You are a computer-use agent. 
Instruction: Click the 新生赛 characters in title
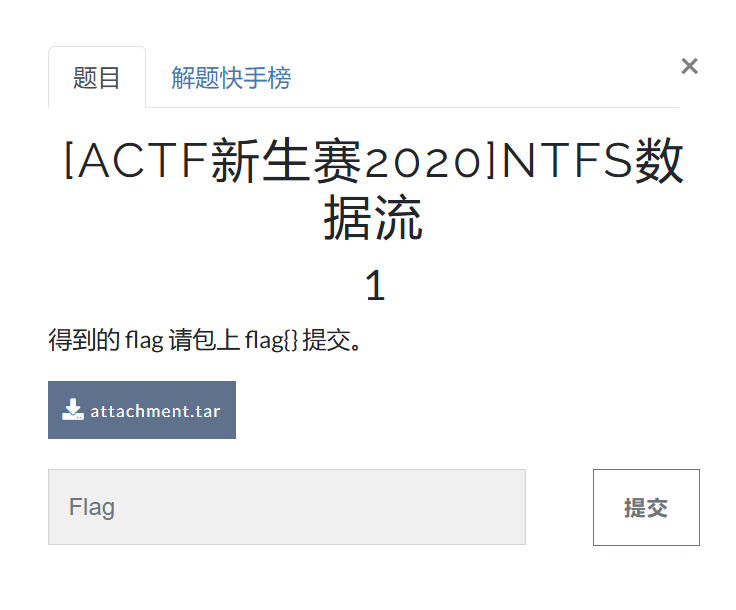[x=287, y=160]
